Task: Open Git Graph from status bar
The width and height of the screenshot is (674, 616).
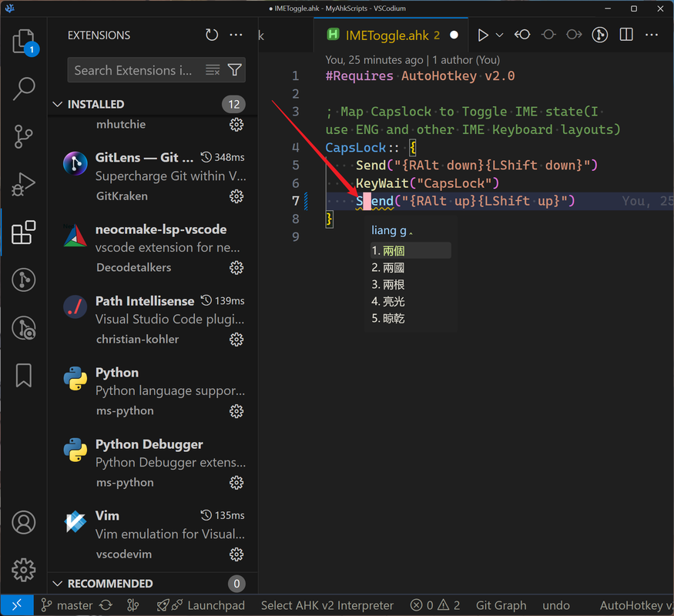Action: click(x=501, y=605)
